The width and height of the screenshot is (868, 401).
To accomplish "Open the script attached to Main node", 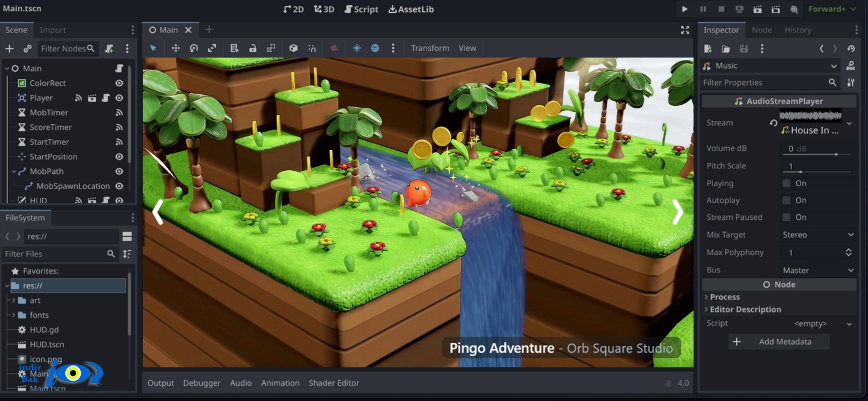I will (119, 68).
